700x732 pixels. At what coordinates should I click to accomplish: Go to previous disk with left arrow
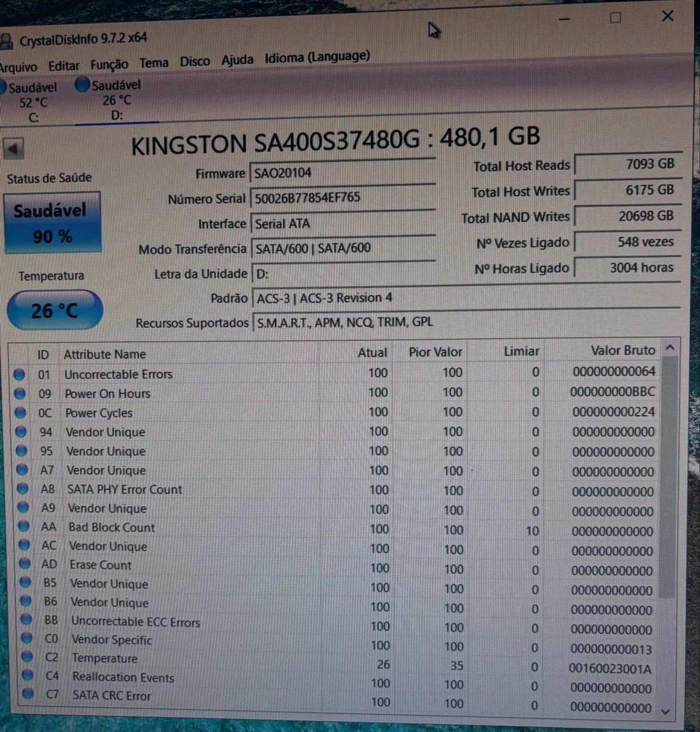[x=13, y=149]
